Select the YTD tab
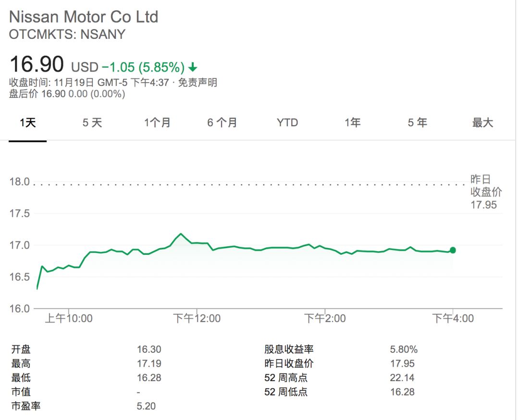This screenshot has width=519, height=420. tap(287, 123)
